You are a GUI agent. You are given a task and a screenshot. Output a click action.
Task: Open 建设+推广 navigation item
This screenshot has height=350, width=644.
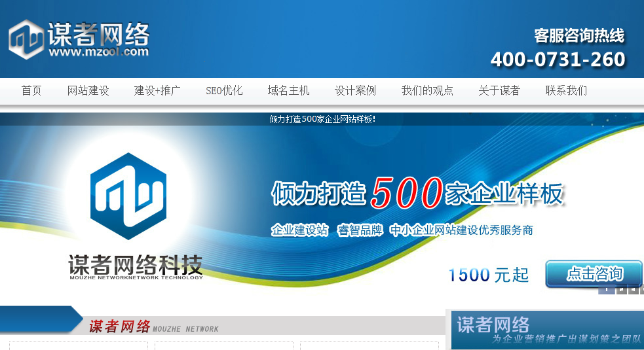click(x=157, y=91)
